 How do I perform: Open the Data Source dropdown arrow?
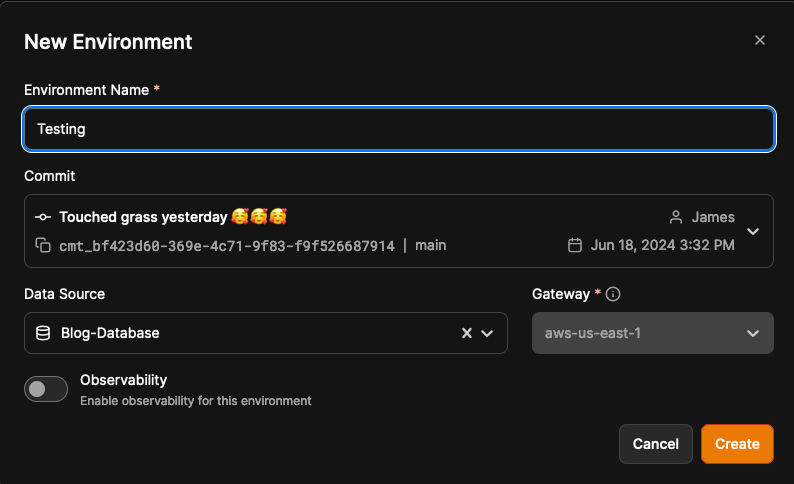[x=487, y=333]
